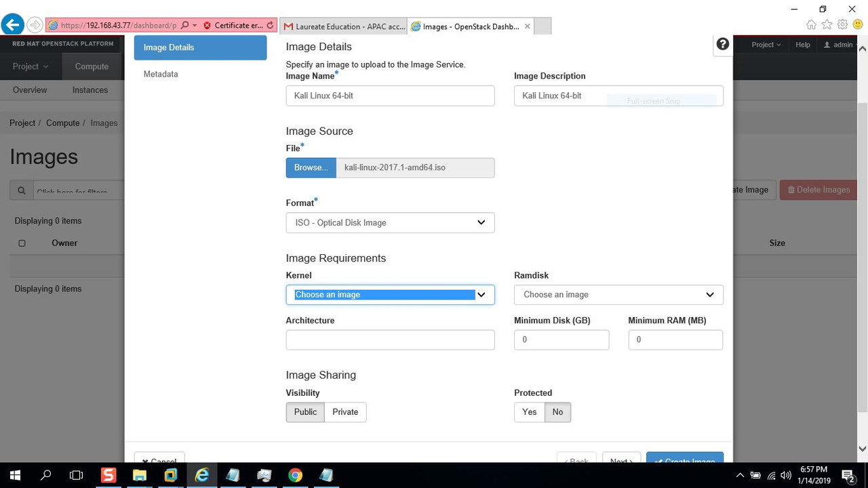This screenshot has width=868, height=488.
Task: Open the red S application in taskbar
Action: point(108,475)
